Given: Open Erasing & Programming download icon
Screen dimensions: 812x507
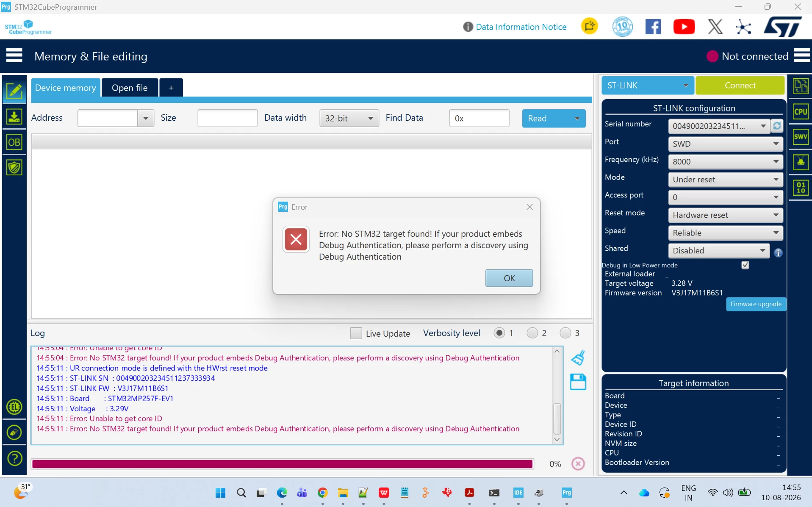Looking at the screenshot, I should coord(14,116).
